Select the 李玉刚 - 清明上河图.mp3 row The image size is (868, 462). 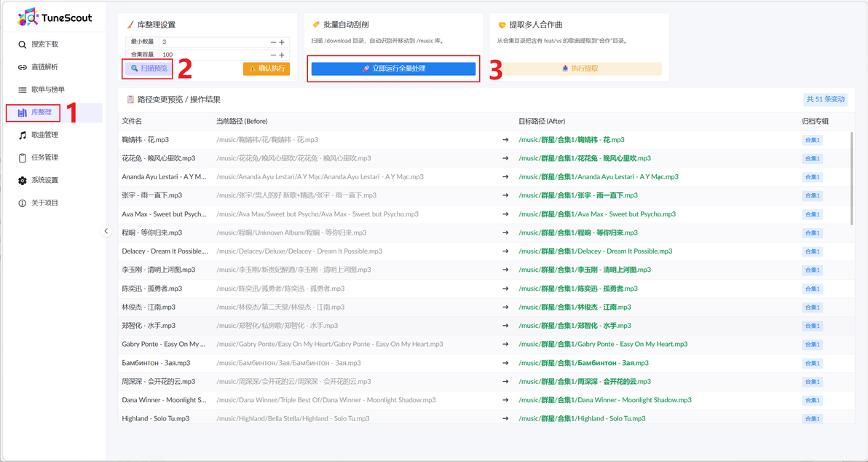[x=486, y=270]
